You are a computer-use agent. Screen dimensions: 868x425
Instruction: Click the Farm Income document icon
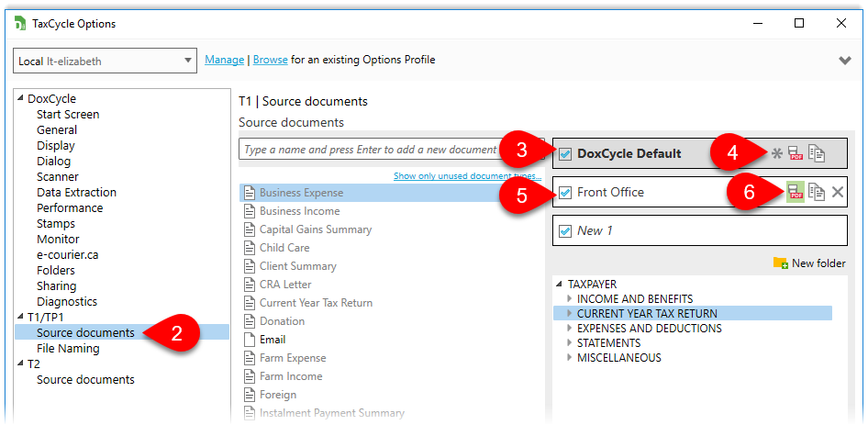coord(249,376)
